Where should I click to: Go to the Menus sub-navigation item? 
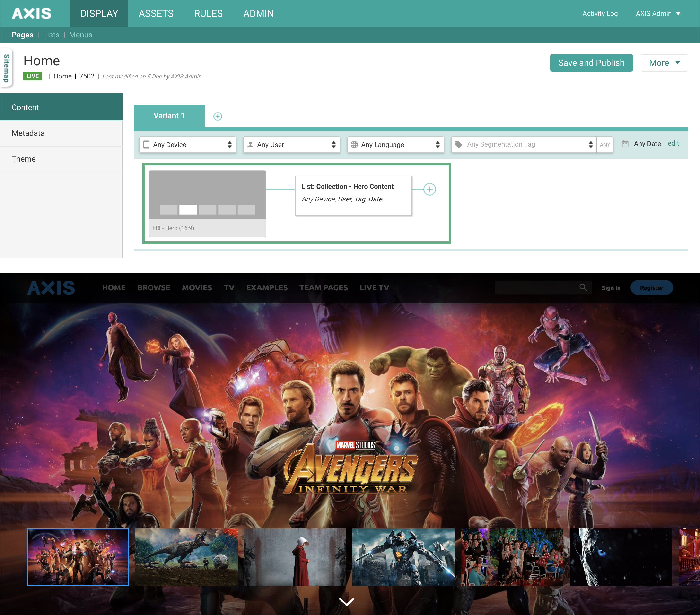pos(80,35)
